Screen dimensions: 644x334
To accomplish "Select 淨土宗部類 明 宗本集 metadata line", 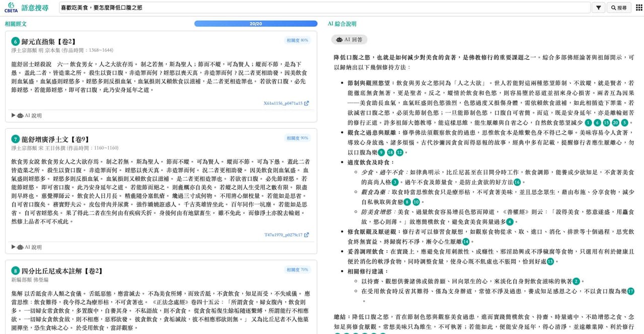I will pos(62,50).
